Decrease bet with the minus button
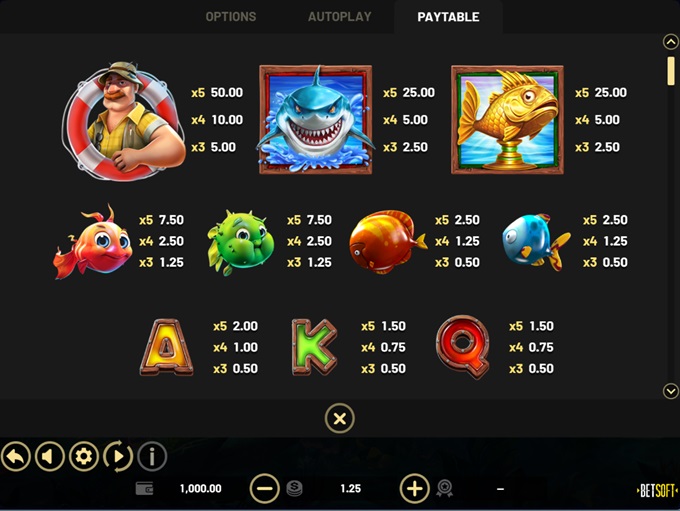 [265, 488]
